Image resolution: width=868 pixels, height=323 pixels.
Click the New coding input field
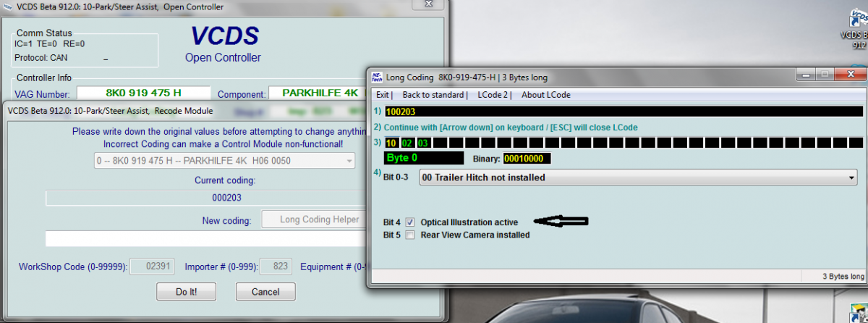coord(206,239)
